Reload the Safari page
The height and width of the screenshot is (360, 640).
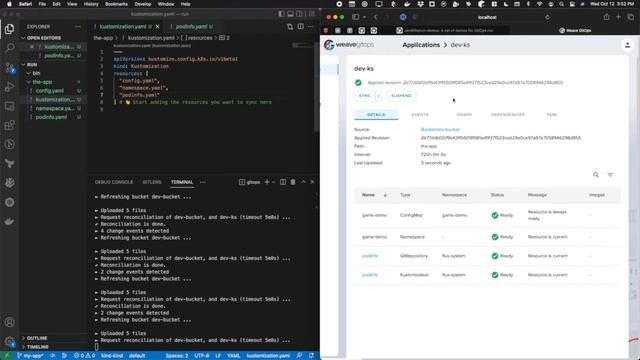point(547,18)
